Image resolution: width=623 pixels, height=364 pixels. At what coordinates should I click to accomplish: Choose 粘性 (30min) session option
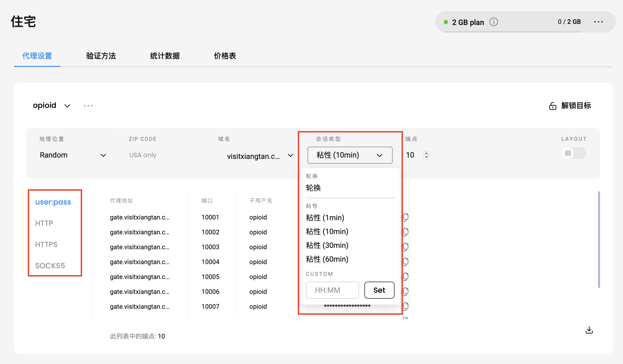pyautogui.click(x=327, y=246)
